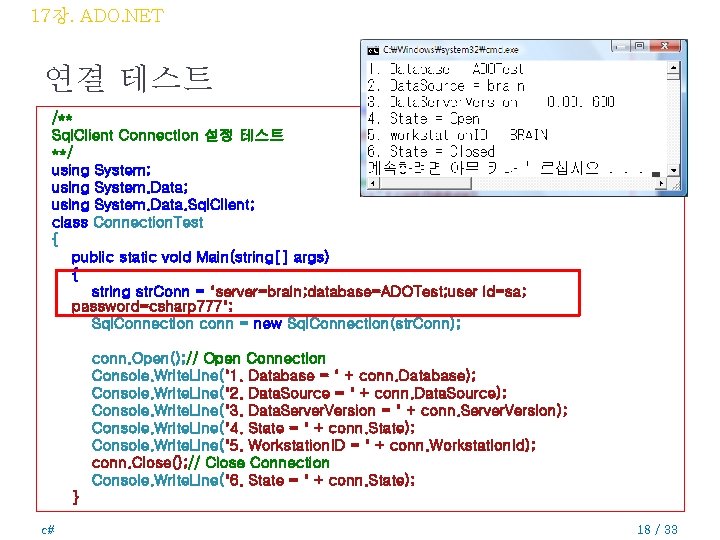Click the WriteLine '6. State' code line
Screen dimensions: 720x540
pos(253,480)
